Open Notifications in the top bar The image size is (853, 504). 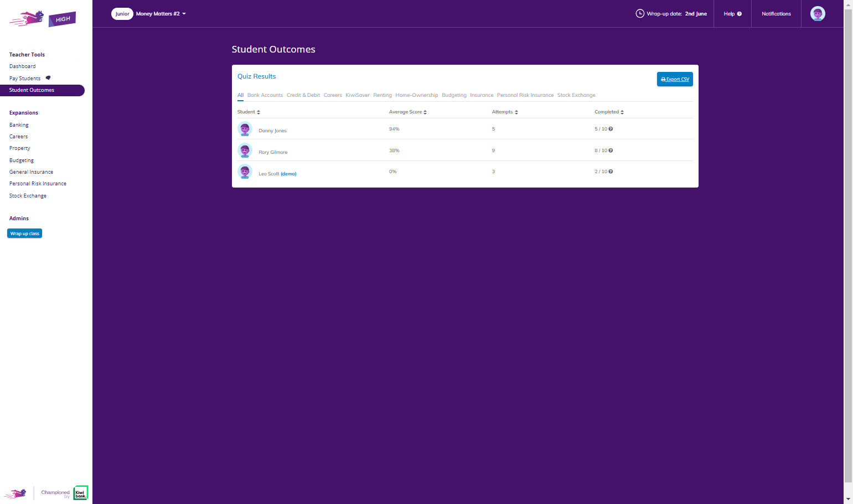tap(776, 14)
